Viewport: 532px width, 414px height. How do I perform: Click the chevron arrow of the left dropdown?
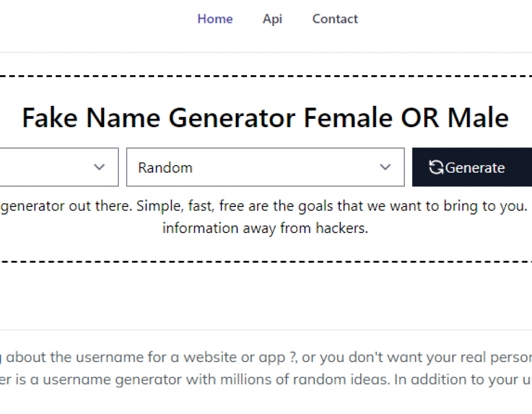99,167
